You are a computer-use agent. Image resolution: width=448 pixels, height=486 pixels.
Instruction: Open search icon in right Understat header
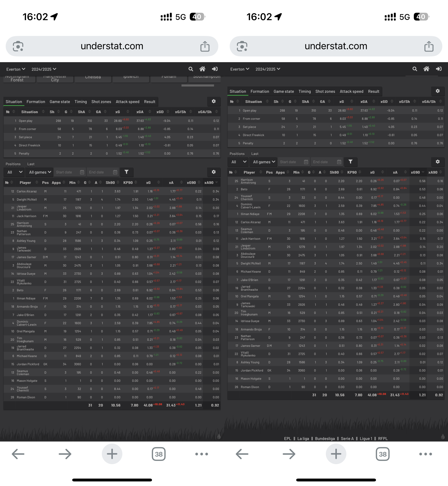(415, 69)
